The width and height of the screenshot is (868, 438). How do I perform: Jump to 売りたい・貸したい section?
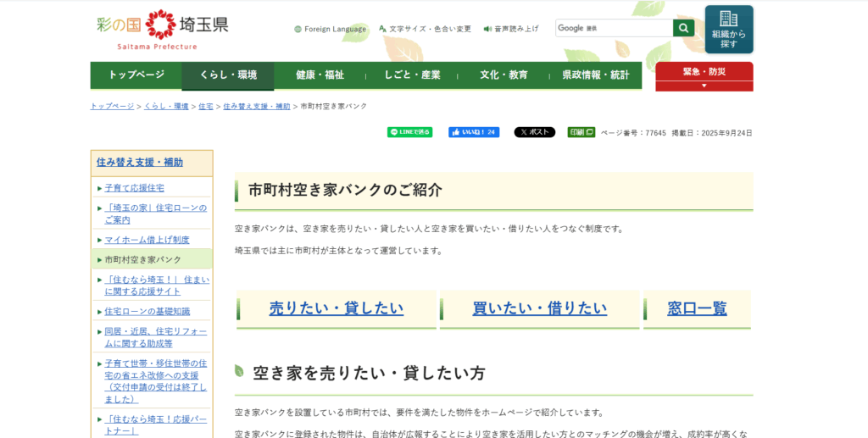[337, 308]
